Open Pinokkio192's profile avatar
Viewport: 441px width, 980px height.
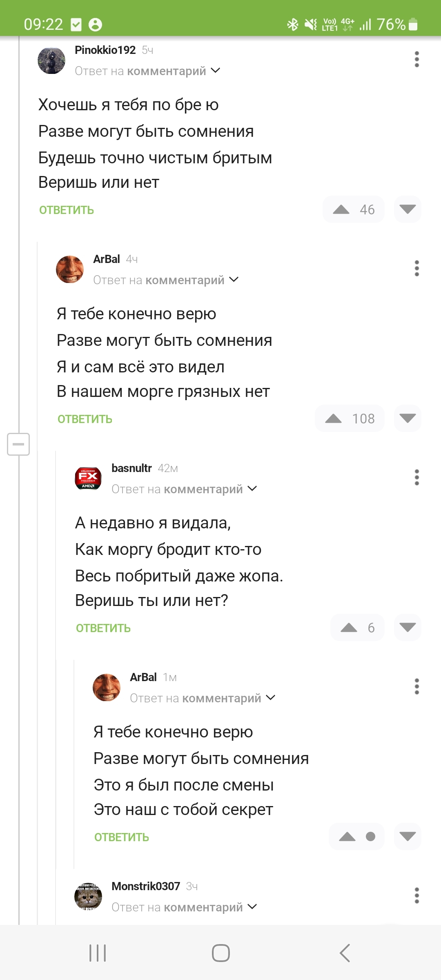pos(51,60)
